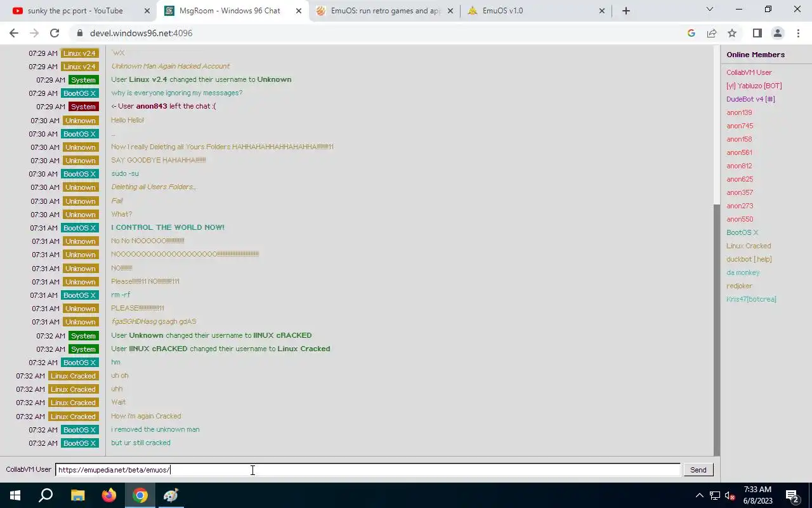The width and height of the screenshot is (812, 508).
Task: Select anon550 in member list
Action: [x=740, y=219]
